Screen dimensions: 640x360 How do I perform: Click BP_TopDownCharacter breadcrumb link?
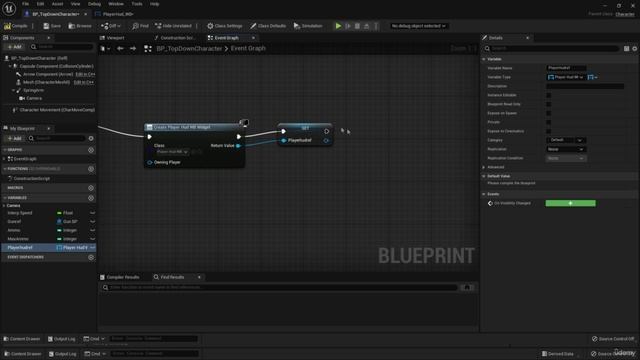189,49
